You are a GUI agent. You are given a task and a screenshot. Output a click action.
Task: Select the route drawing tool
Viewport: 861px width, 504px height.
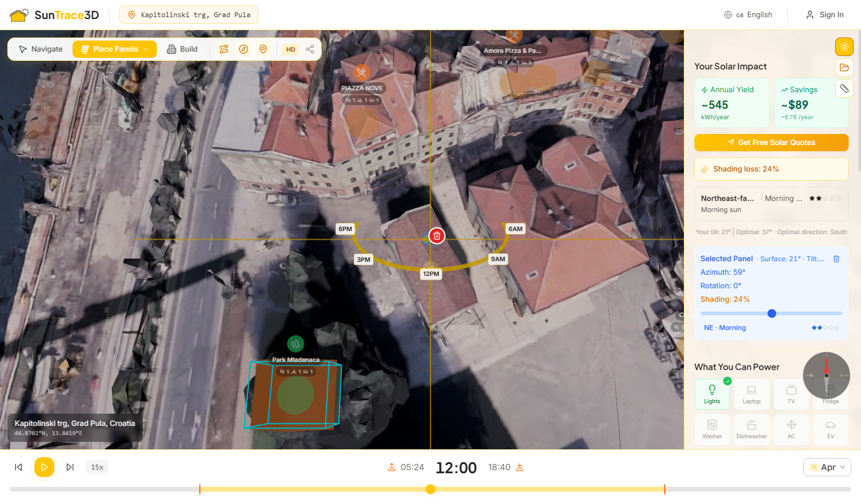pyautogui.click(x=224, y=49)
